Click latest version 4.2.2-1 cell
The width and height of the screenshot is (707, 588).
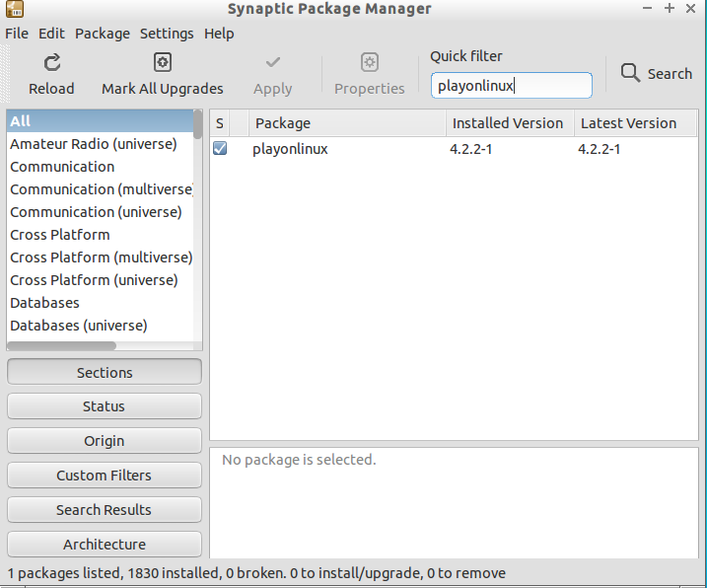coord(600,149)
